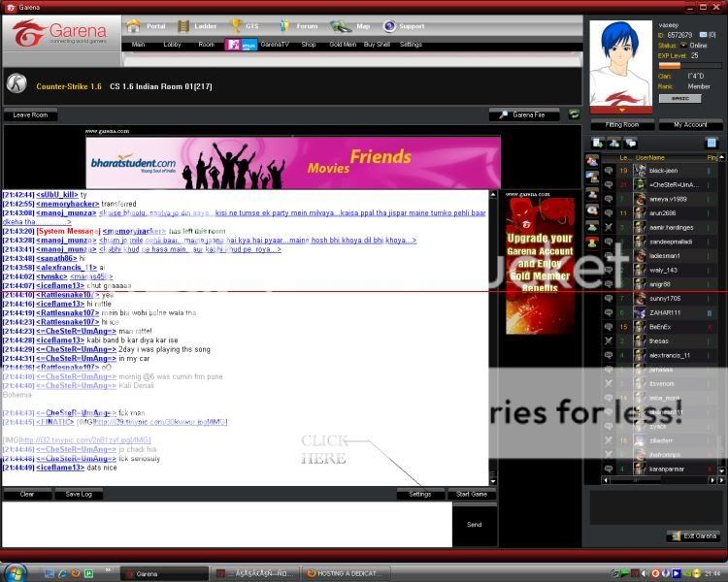Open the Lobby tab
This screenshot has height=582, width=728.
pos(172,45)
